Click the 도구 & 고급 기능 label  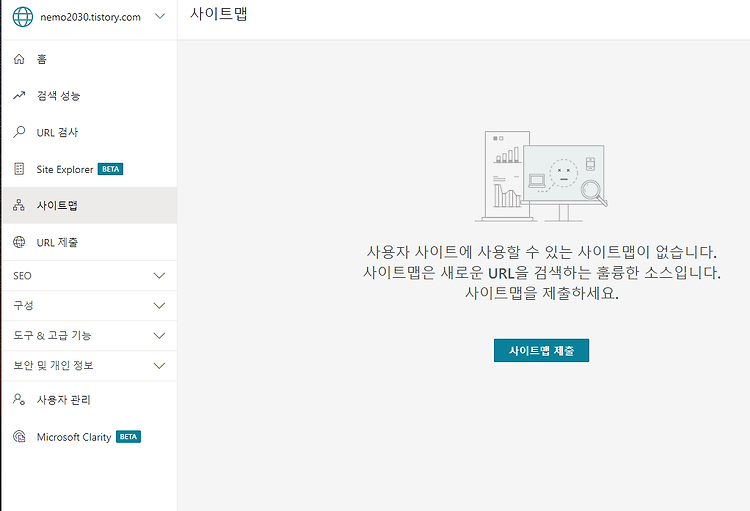52,335
